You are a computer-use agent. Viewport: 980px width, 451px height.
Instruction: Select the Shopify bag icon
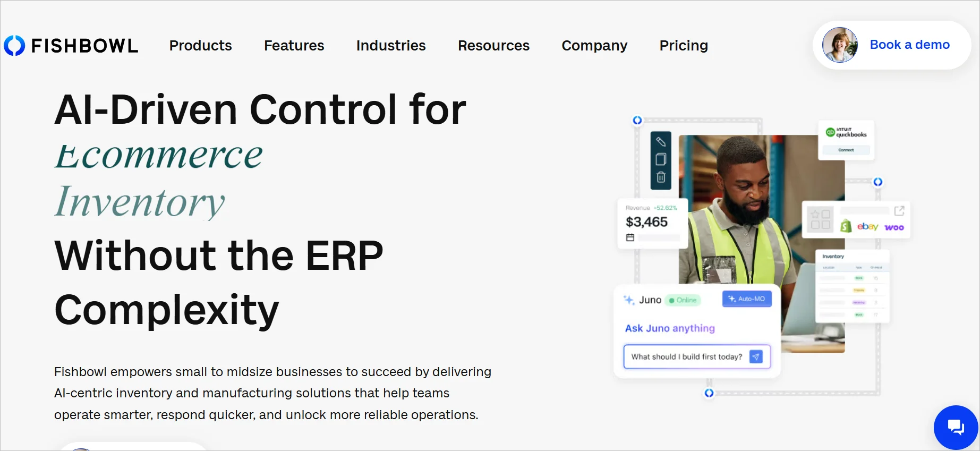pos(846,226)
